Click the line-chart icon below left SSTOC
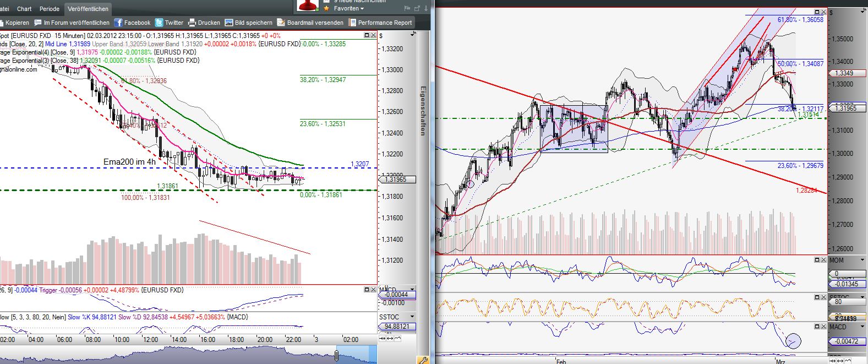The width and height of the screenshot is (868, 364). point(397,339)
